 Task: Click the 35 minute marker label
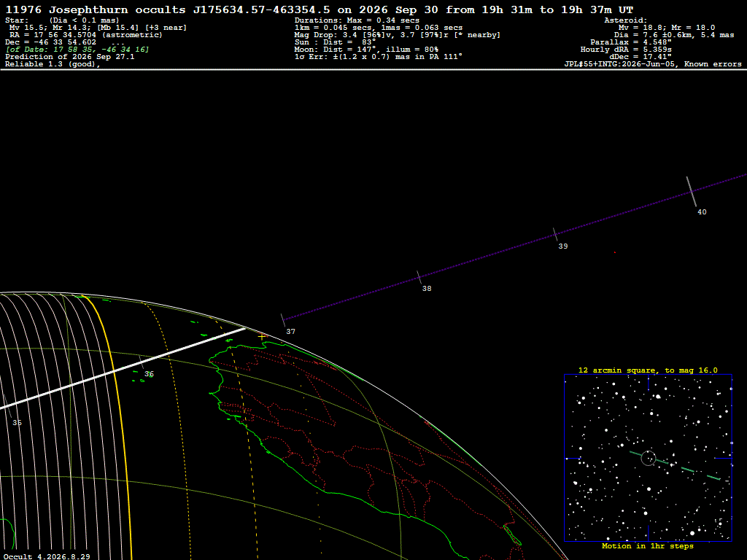point(18,423)
